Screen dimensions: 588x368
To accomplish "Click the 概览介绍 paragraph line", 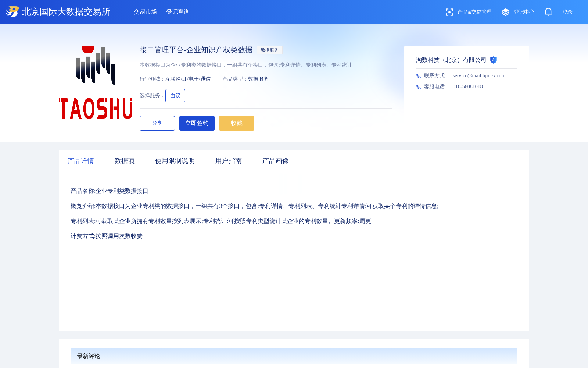I will [255, 206].
